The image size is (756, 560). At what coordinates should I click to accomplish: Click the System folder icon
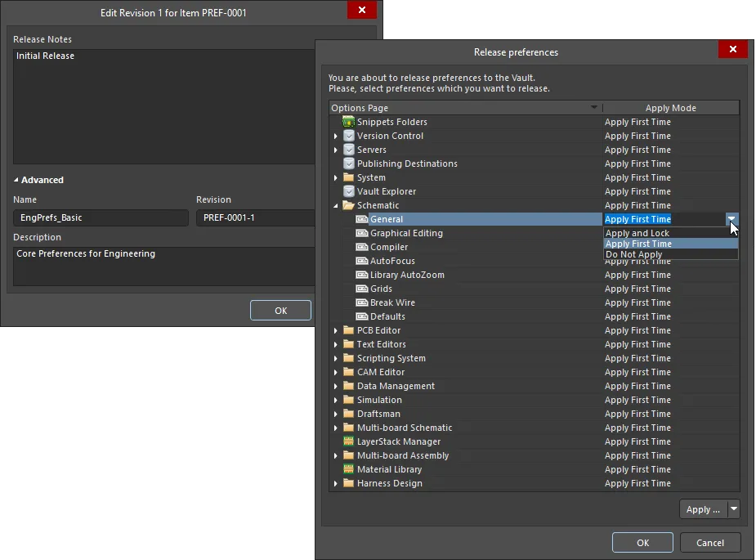(349, 177)
